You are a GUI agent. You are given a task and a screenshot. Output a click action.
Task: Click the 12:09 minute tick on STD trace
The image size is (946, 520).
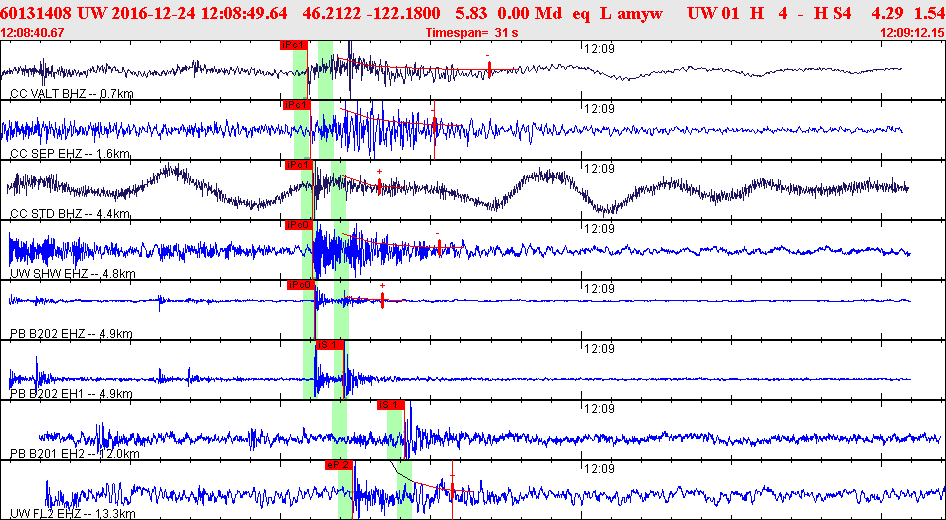(600, 168)
